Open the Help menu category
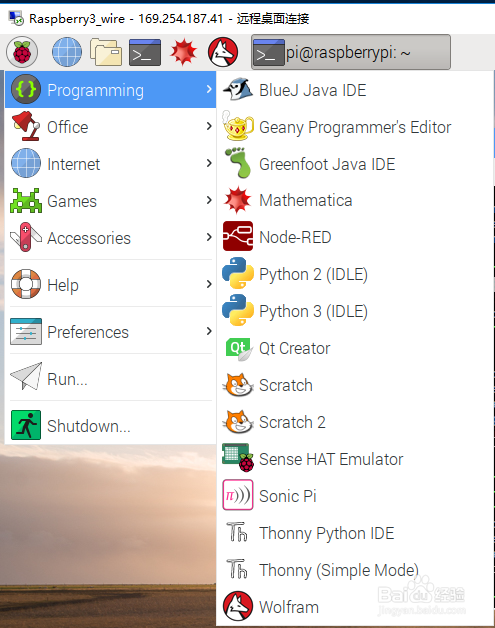 point(110,284)
